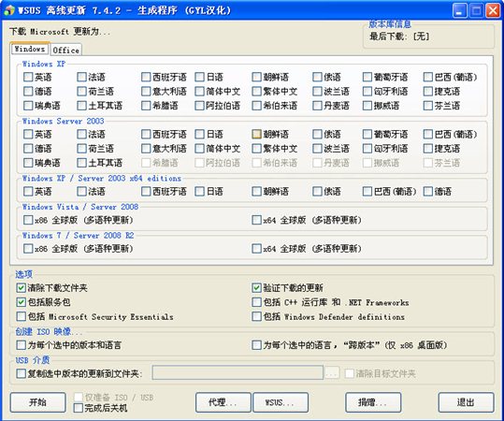The image size is (504, 421).
Task: Click the WSUS app icon in title bar
Action: 9,10
